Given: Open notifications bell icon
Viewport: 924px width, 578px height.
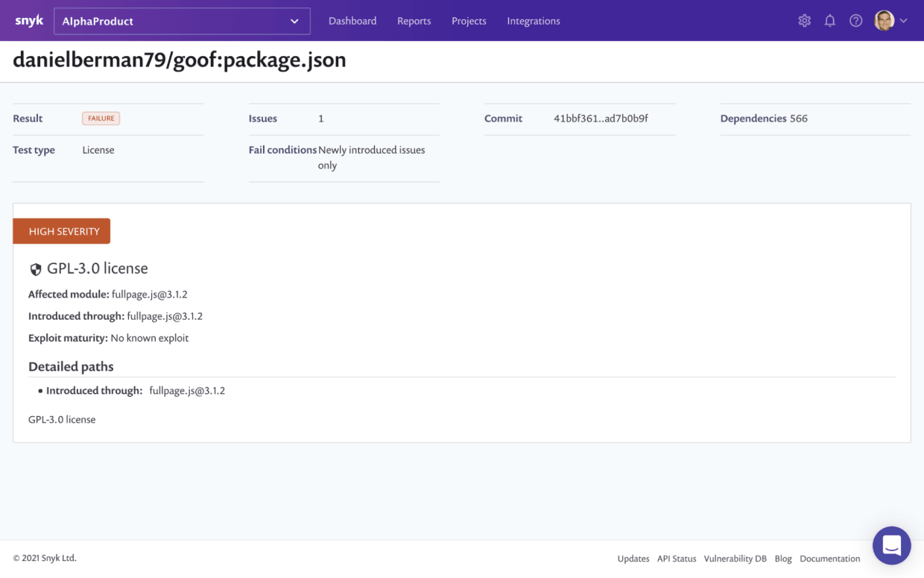Looking at the screenshot, I should (x=829, y=21).
